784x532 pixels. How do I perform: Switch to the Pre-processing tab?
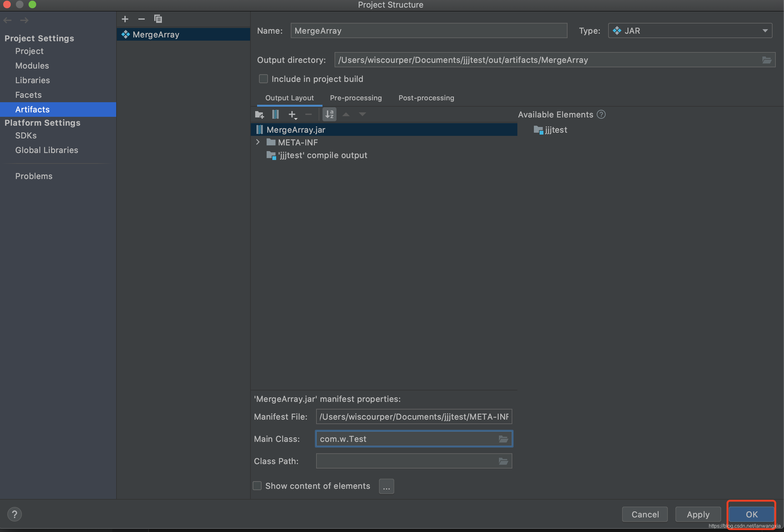tap(355, 98)
